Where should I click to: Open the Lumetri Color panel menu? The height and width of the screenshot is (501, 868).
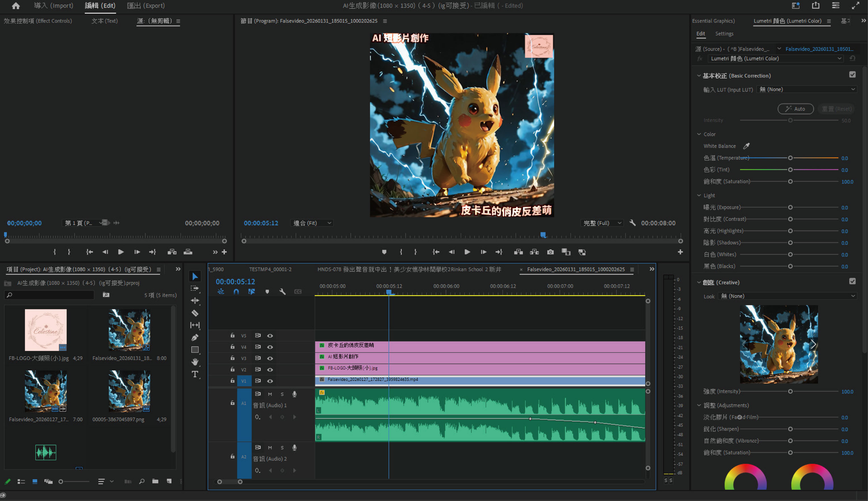[829, 21]
